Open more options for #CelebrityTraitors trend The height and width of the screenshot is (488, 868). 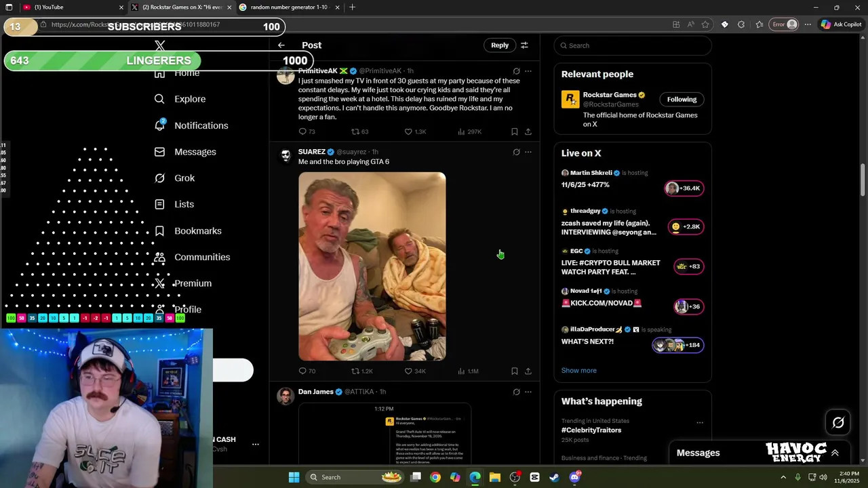pyautogui.click(x=700, y=423)
